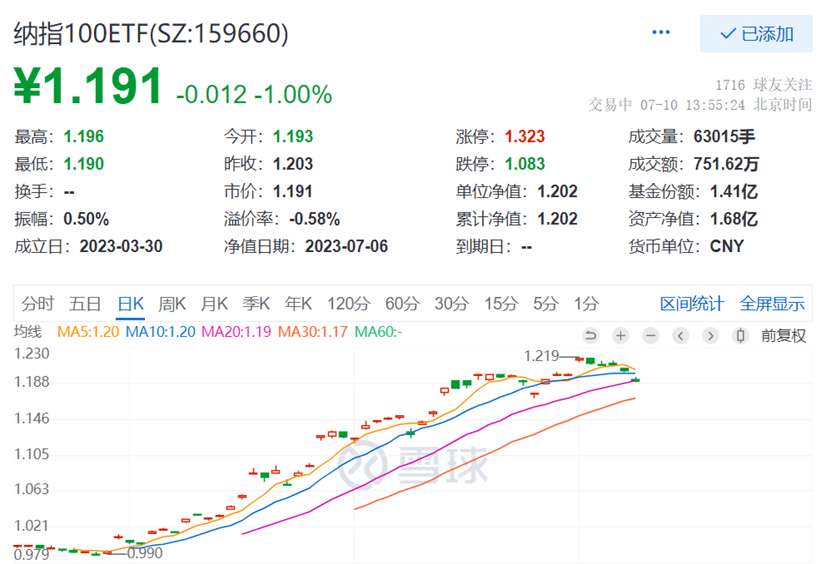
Task: Select the 月K tab
Action: 214,304
